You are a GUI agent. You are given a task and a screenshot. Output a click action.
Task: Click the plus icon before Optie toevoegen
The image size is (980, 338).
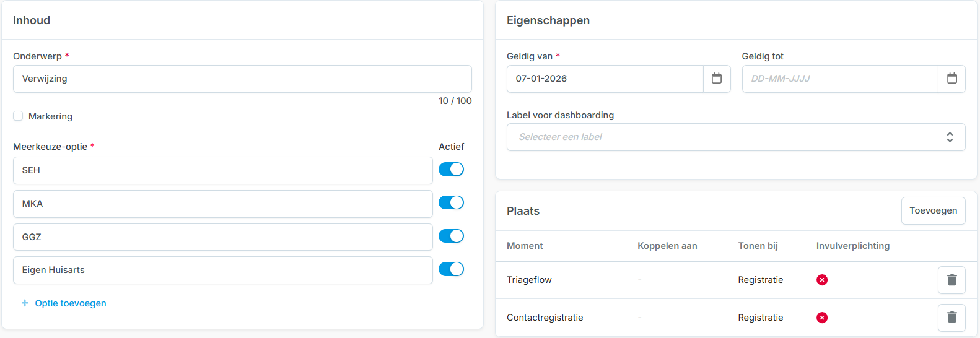point(25,303)
